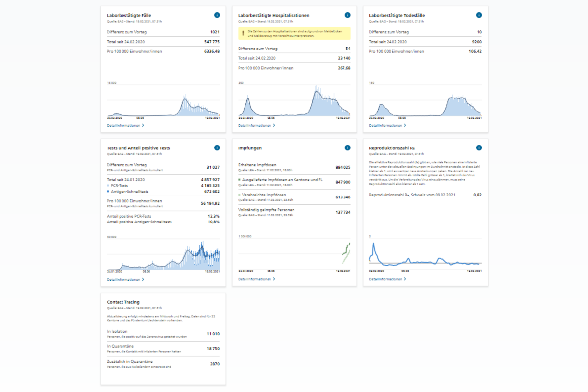Click Verabreichte Impfdosen value 613 346
The image size is (588, 392).
343,197
